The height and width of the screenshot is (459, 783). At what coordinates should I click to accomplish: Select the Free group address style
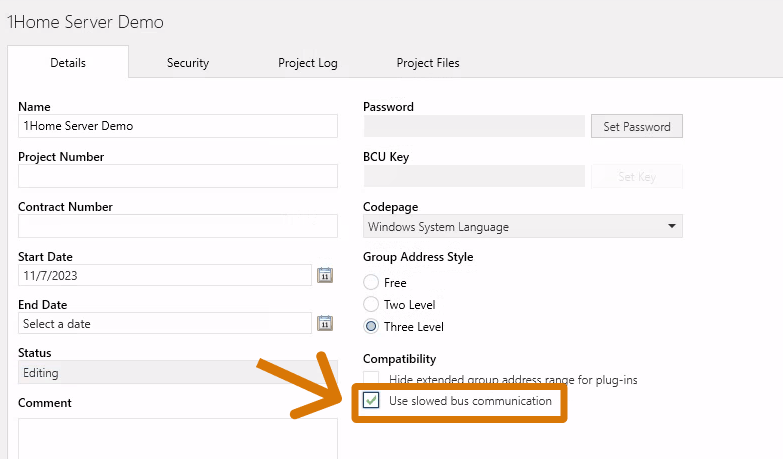tap(372, 283)
